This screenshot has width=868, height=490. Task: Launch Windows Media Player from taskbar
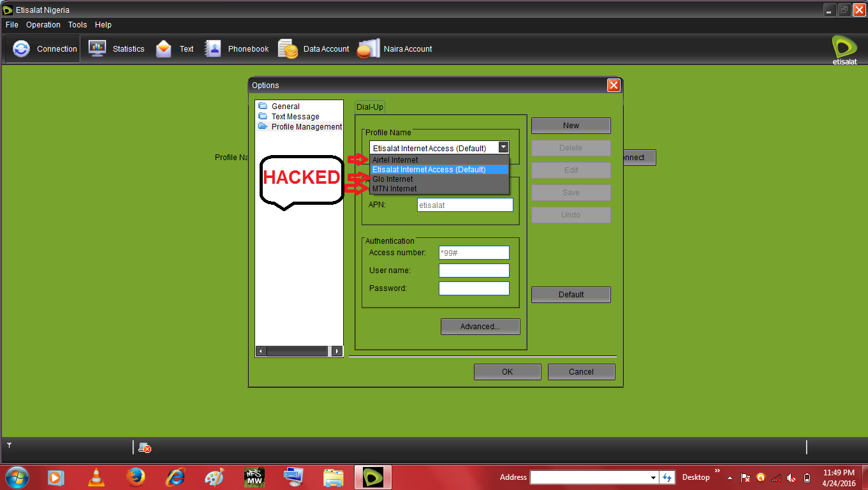(x=55, y=477)
